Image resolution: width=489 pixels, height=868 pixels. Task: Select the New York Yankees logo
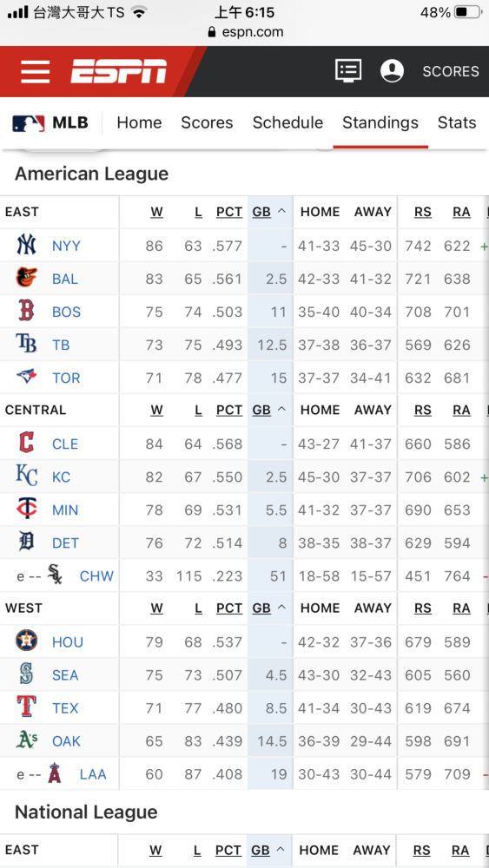point(26,245)
